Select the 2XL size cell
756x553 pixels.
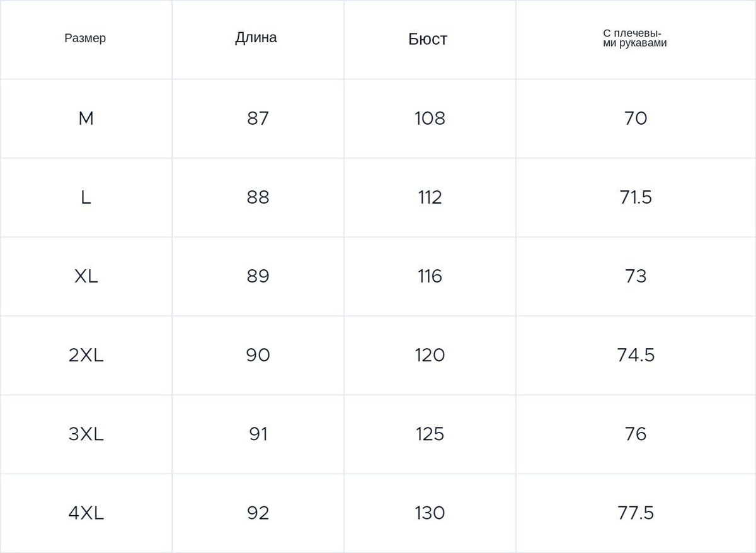[86, 355]
